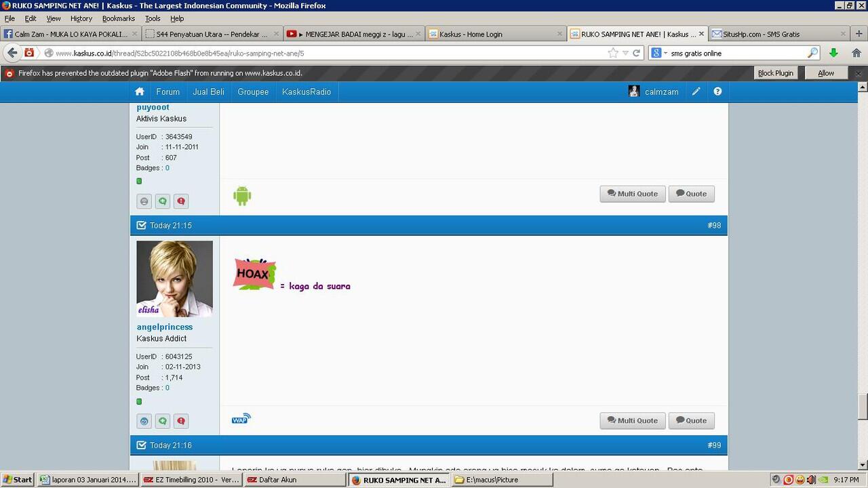
Task: Click online status indicator under angelprincess badges
Action: (x=139, y=401)
